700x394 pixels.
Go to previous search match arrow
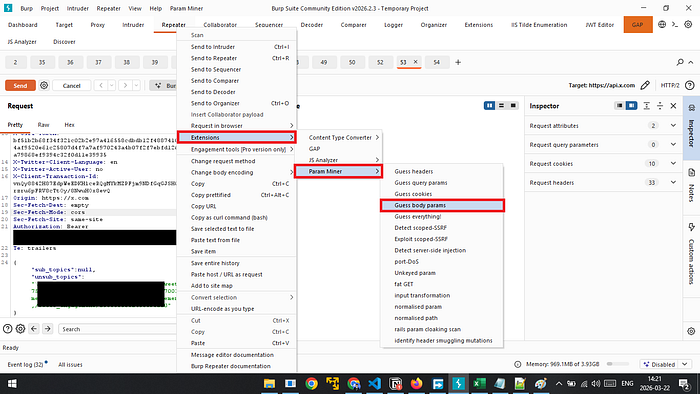(34, 329)
